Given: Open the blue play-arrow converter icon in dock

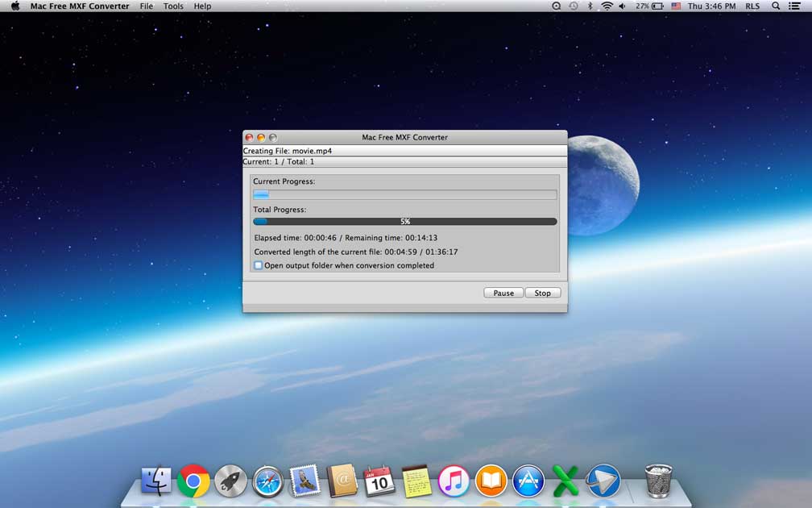Looking at the screenshot, I should tap(603, 481).
